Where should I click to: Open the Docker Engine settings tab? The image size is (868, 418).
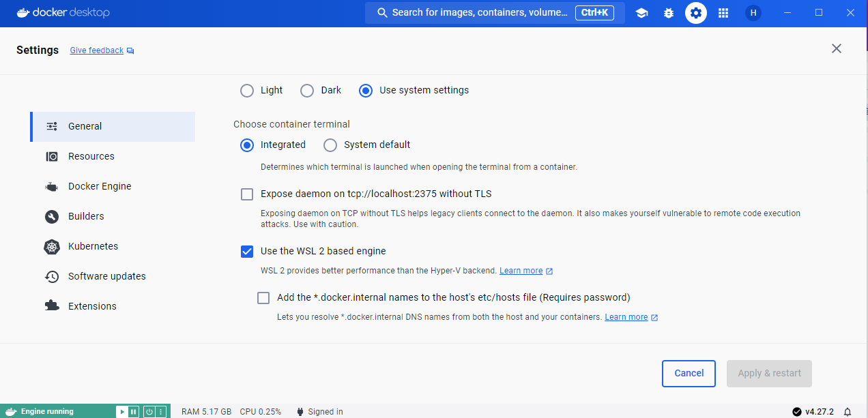[113, 186]
